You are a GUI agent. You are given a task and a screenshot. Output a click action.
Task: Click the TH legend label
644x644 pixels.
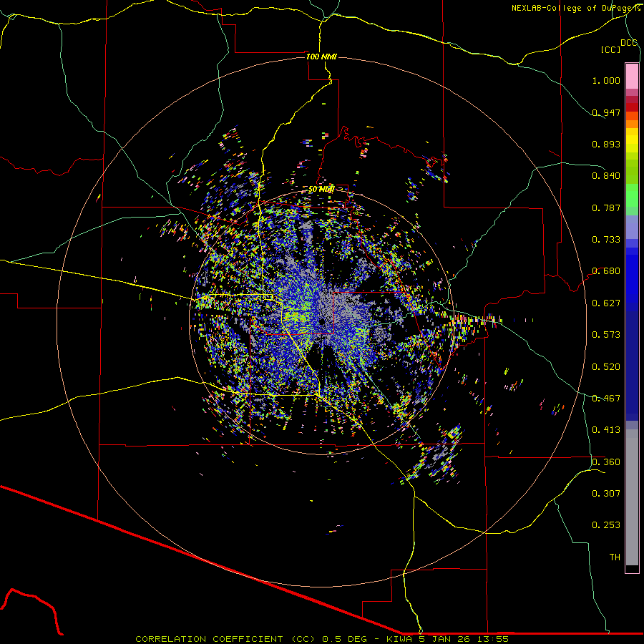(x=615, y=557)
